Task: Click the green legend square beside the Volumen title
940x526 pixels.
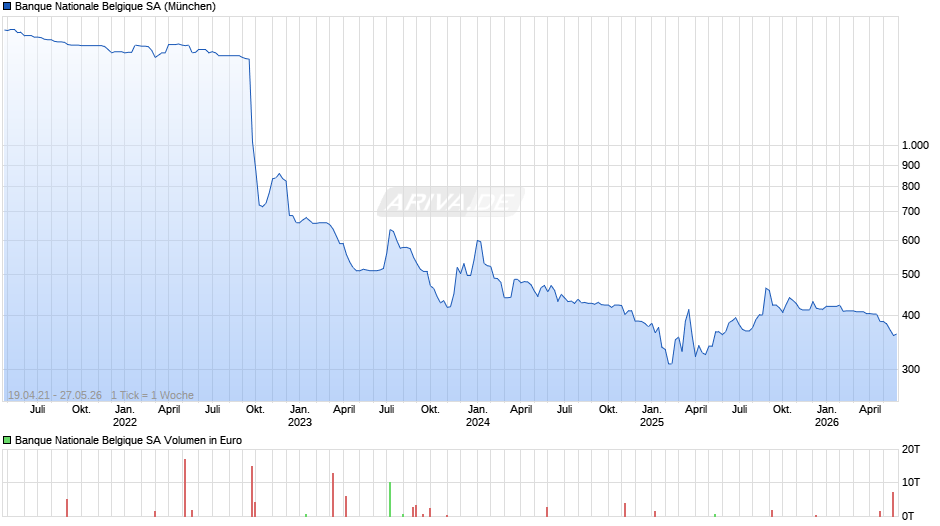Action: point(7,440)
